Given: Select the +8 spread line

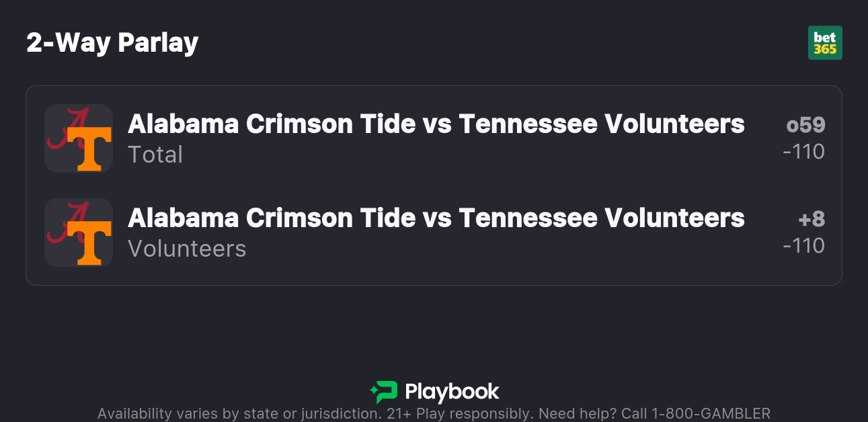Looking at the screenshot, I should (812, 219).
